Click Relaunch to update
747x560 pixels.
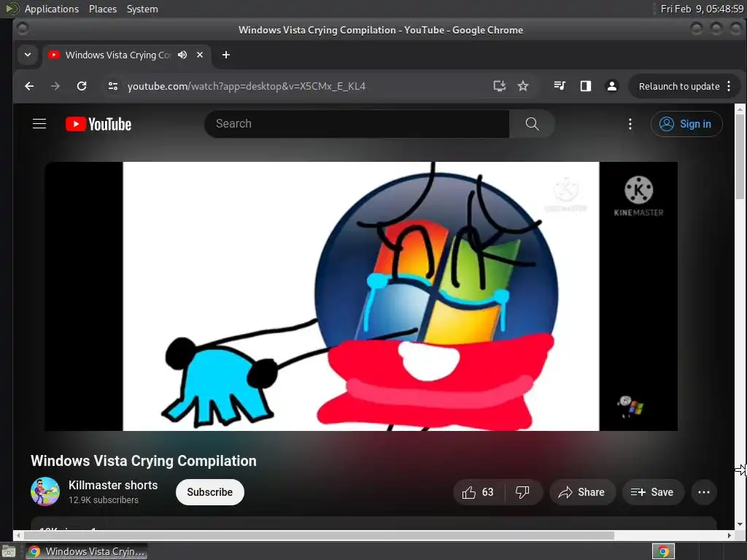click(x=679, y=86)
